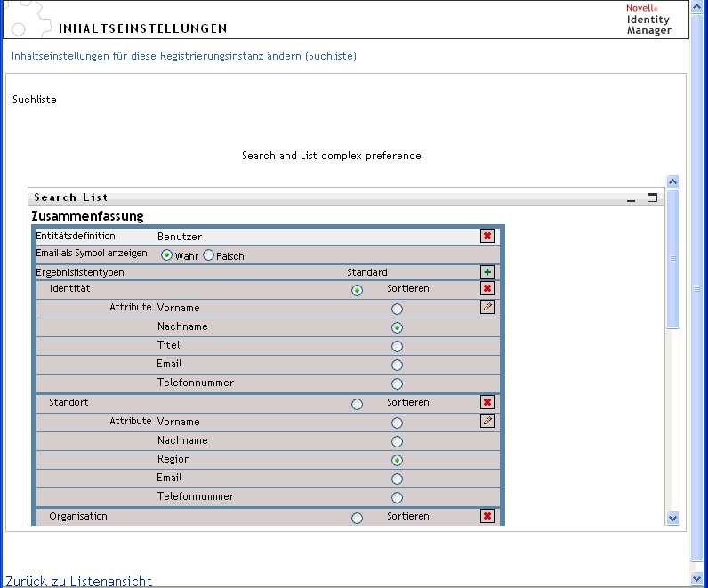The width and height of the screenshot is (708, 588).
Task: Sort Identität by Vorname
Action: [397, 309]
